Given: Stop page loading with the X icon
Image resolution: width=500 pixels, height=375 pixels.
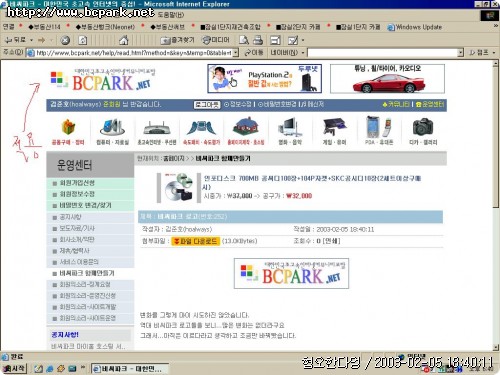Looking at the screenshot, I should (x=65, y=40).
